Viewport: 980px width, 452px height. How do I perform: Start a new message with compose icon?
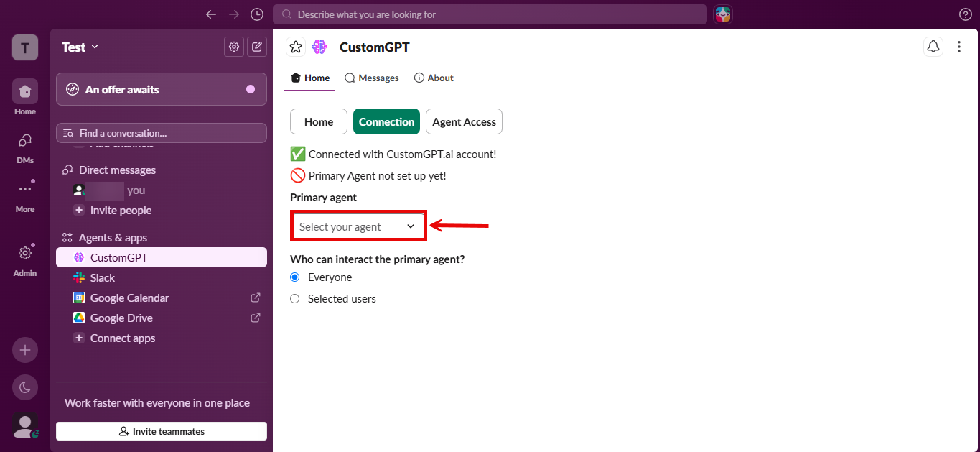pos(257,47)
